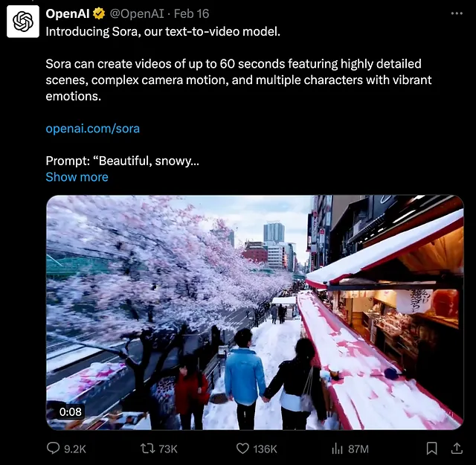Open the Feb 16 post timestamp
Viewport: 476px width, 465px height.
(192, 13)
